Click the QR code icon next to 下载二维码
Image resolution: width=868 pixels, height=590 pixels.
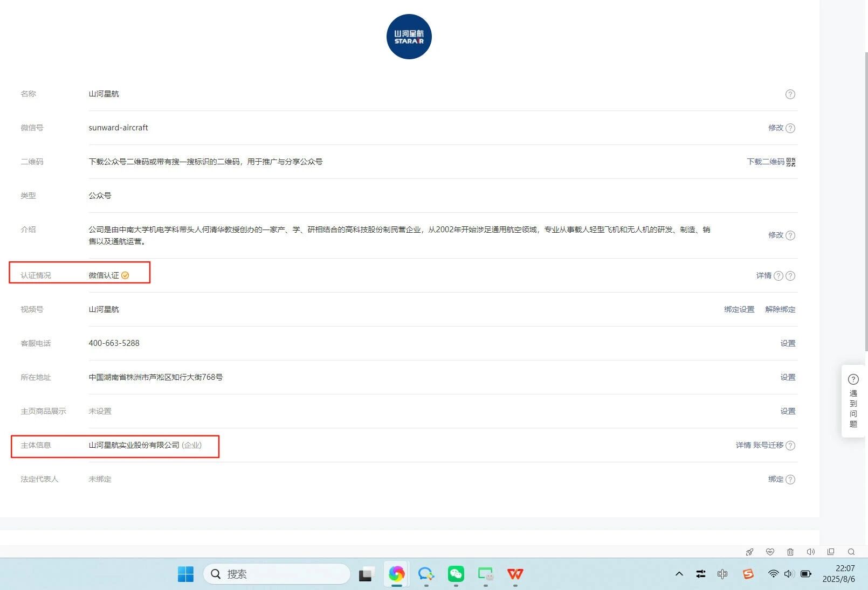pos(791,162)
